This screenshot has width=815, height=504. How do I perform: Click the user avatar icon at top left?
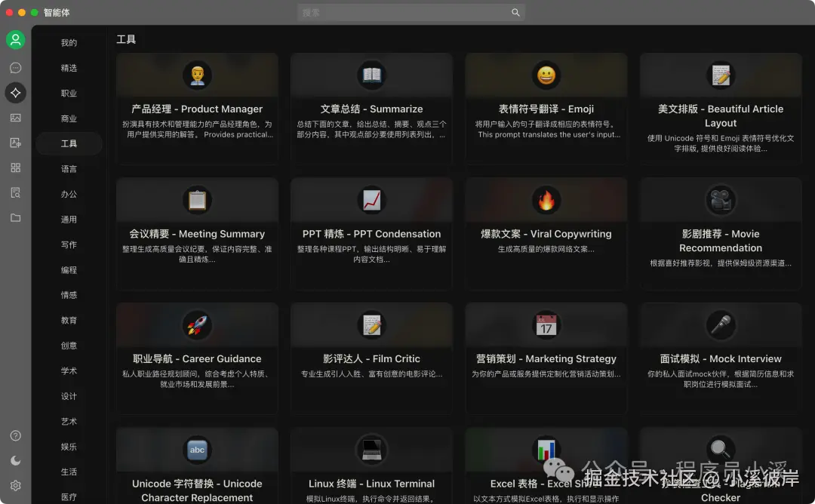[x=15, y=39]
